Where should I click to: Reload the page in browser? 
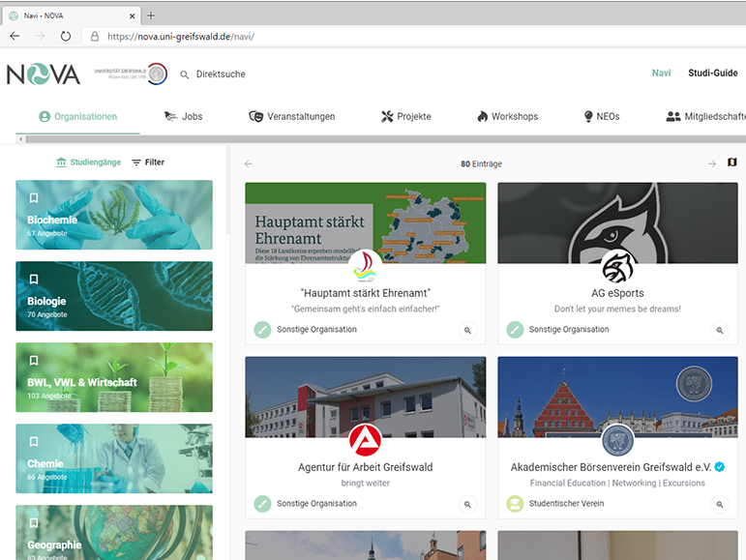66,36
